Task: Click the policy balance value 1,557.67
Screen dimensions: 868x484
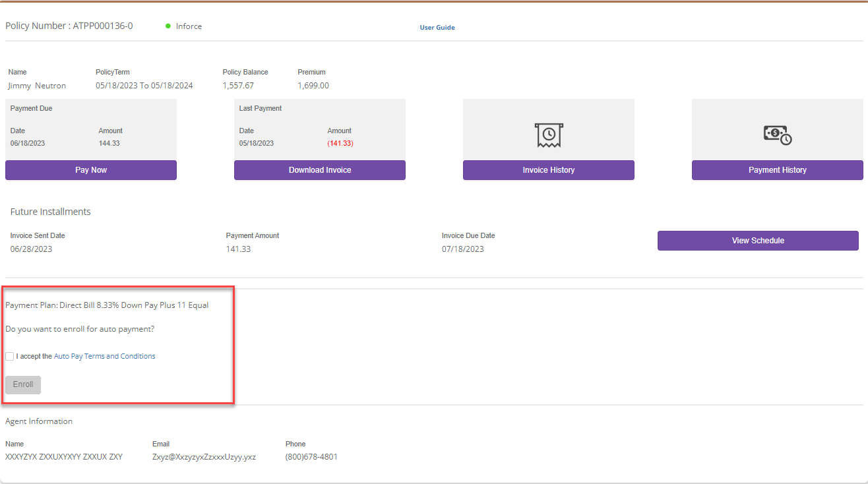Action: point(238,86)
